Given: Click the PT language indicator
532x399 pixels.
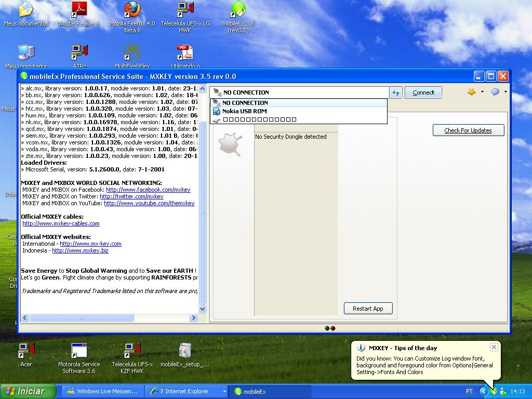Looking at the screenshot, I should point(469,392).
